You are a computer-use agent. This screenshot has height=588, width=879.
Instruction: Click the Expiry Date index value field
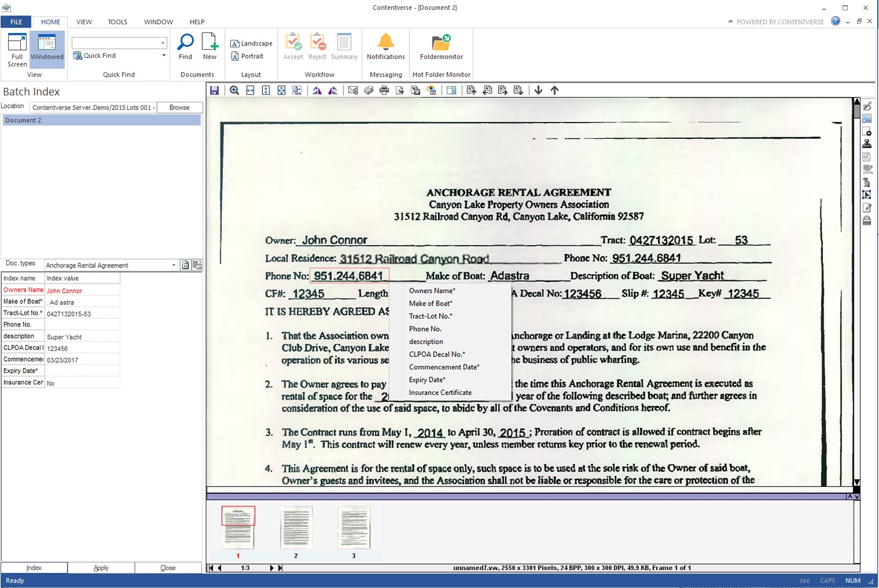click(x=82, y=371)
